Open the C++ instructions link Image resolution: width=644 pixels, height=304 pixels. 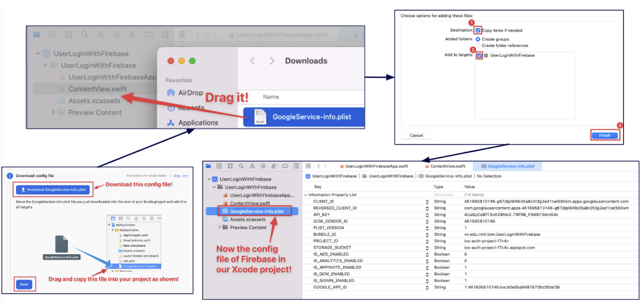[185, 175]
